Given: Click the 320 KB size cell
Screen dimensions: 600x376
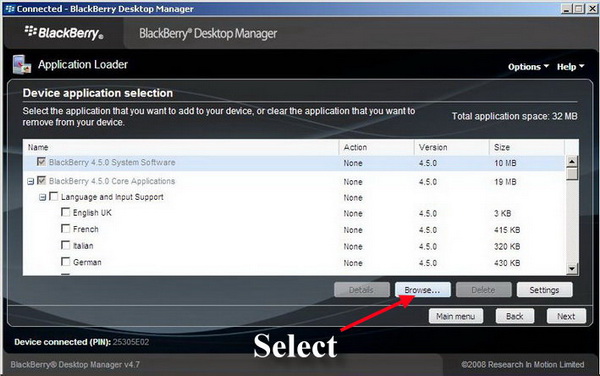Looking at the screenshot, I should (x=507, y=246).
